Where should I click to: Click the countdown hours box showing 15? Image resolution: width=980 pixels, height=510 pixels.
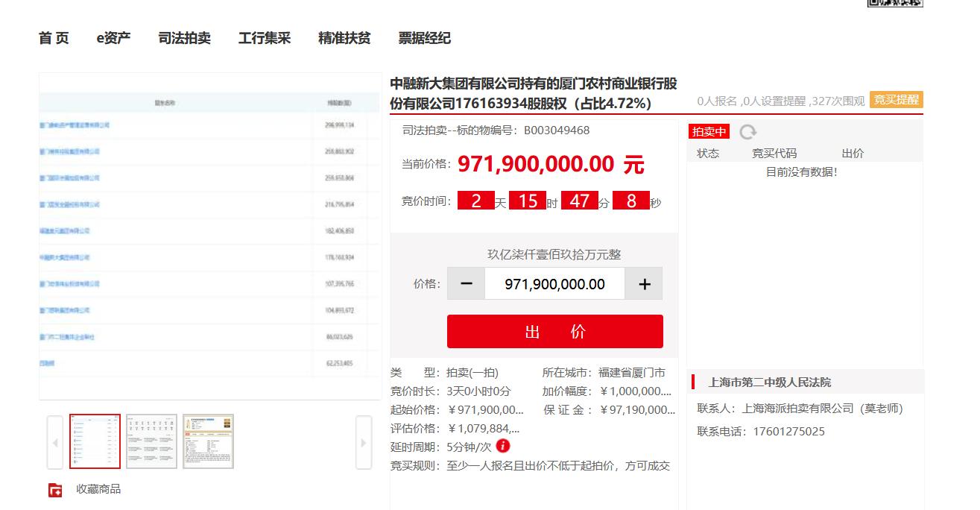pyautogui.click(x=528, y=201)
